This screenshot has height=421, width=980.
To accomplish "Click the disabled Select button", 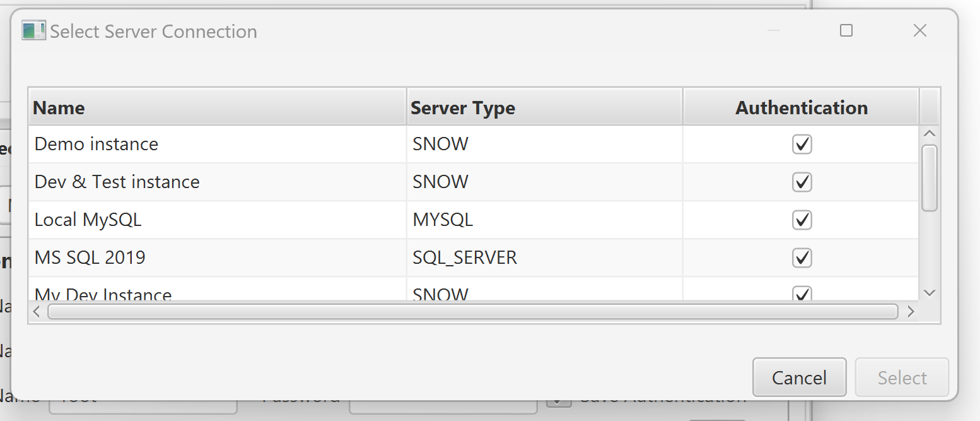I will pos(902,377).
